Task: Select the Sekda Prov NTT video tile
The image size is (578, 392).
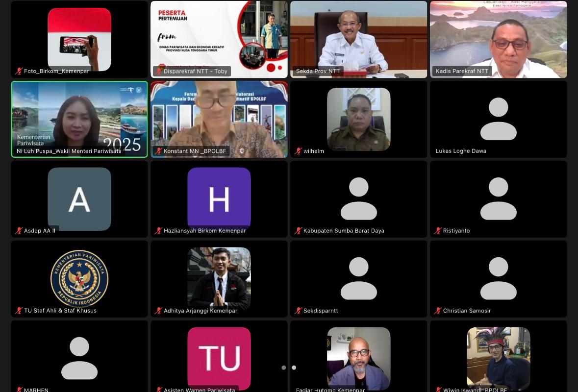Action: coord(358,39)
